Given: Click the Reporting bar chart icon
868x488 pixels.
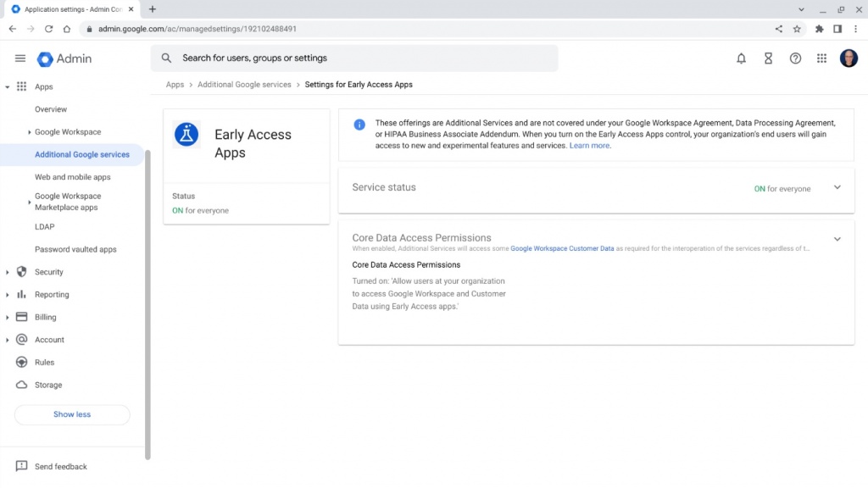Looking at the screenshot, I should click(21, 294).
